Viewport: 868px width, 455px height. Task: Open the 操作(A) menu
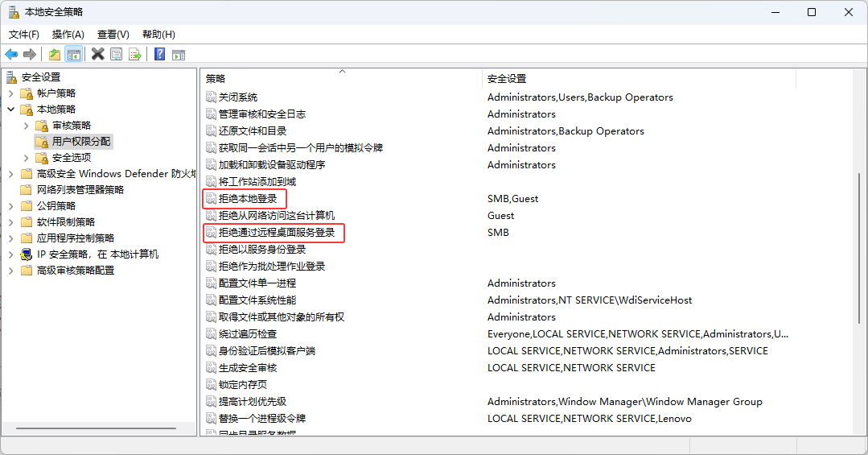tap(68, 35)
